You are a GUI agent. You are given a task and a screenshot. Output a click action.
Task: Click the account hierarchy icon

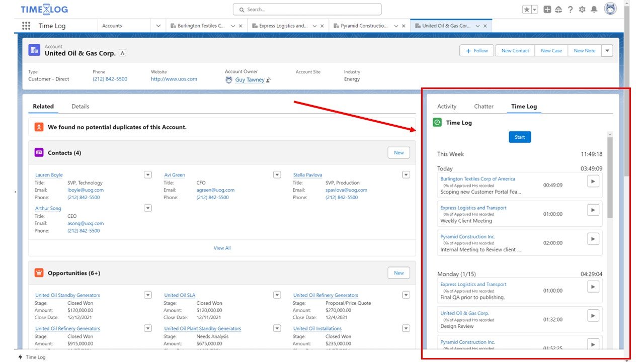click(123, 53)
